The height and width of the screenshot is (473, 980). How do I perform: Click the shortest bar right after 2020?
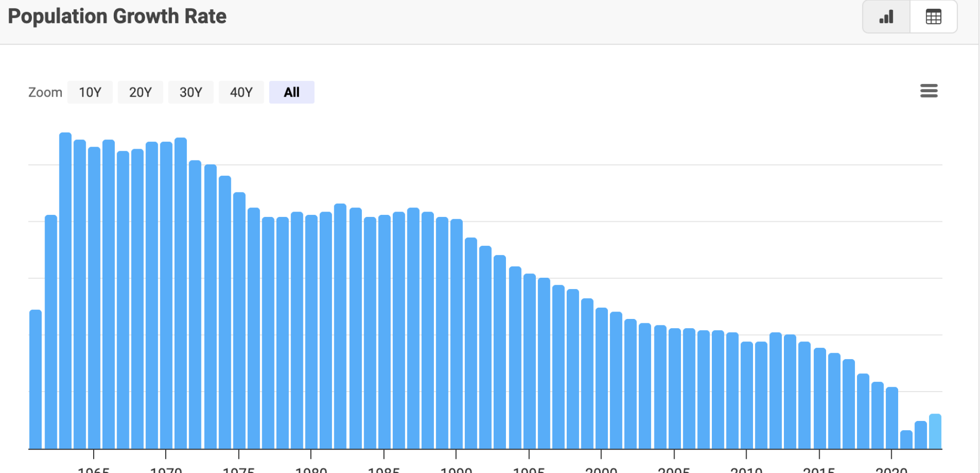[x=906, y=440]
